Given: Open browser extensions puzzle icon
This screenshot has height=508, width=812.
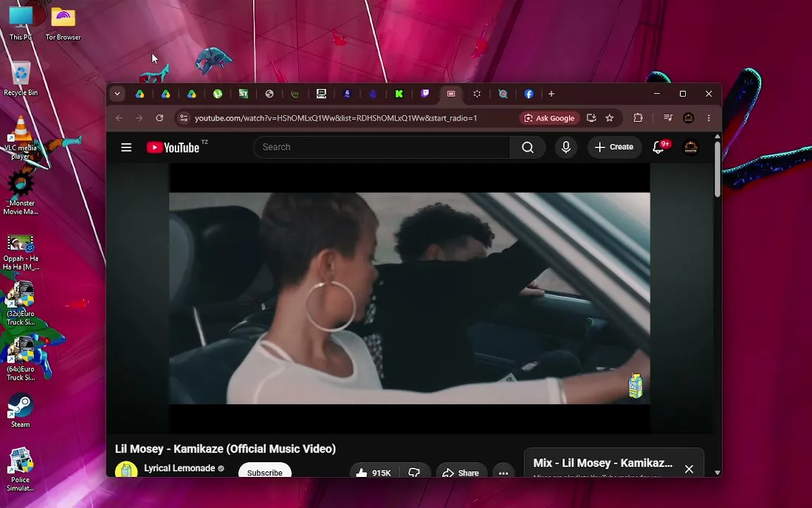Looking at the screenshot, I should point(638,119).
